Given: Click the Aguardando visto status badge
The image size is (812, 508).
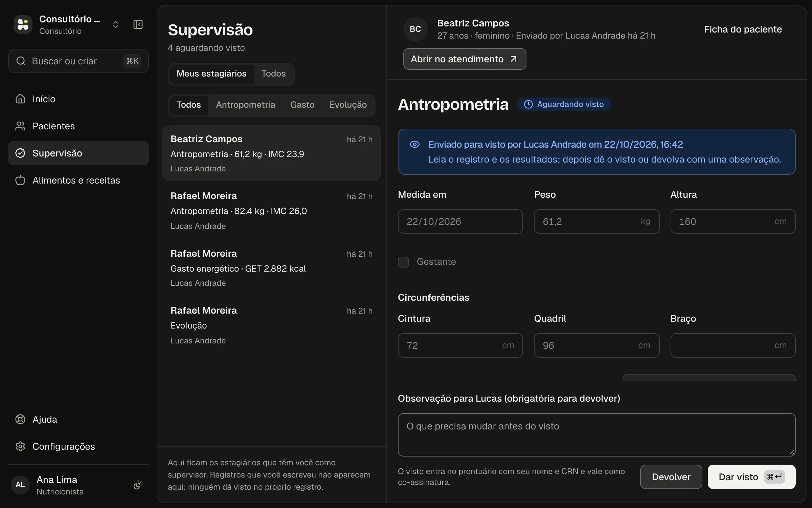Looking at the screenshot, I should tap(564, 104).
